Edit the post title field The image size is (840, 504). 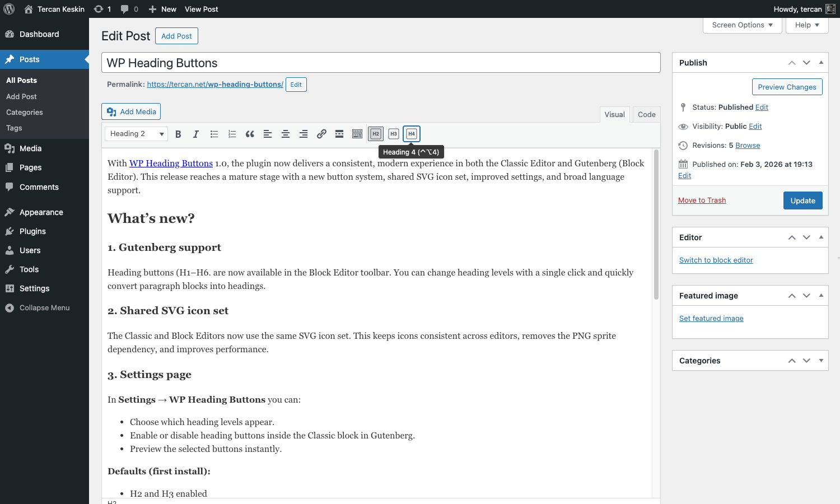[381, 63]
